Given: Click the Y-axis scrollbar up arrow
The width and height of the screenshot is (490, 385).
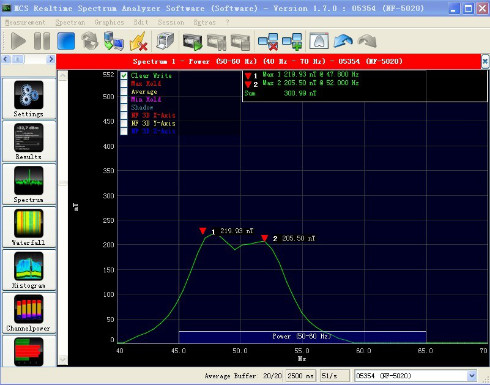Looking at the screenshot, I should click(x=63, y=76).
